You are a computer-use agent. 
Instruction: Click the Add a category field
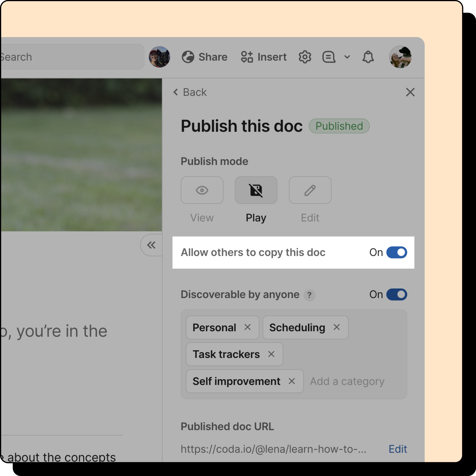[x=347, y=381]
